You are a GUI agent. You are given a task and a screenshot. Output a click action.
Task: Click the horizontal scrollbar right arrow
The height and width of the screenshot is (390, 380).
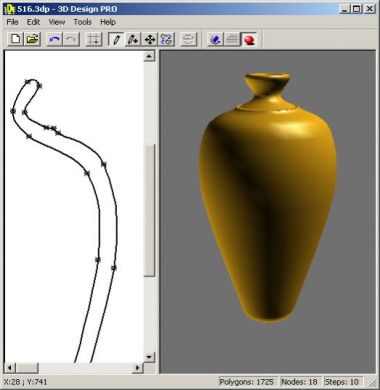(x=138, y=368)
